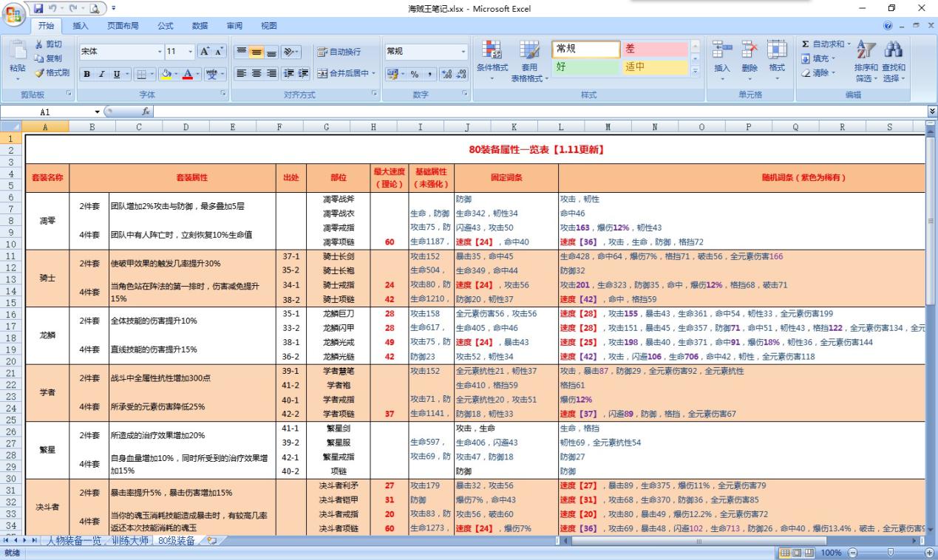Toggle middle vertical alignment

(256, 52)
